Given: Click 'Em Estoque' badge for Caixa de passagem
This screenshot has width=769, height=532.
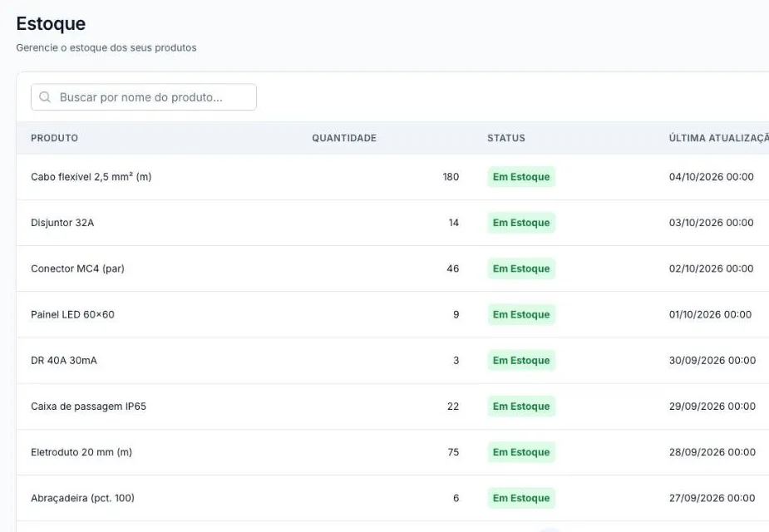Looking at the screenshot, I should click(x=521, y=406).
